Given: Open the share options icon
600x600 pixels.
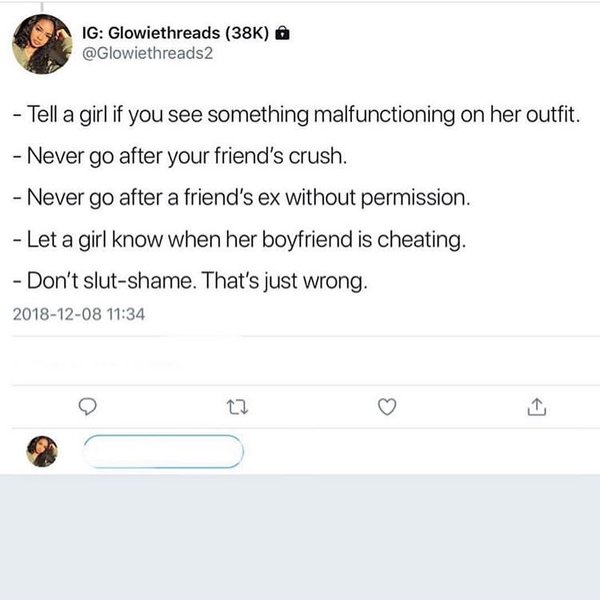Looking at the screenshot, I should click(x=537, y=407).
